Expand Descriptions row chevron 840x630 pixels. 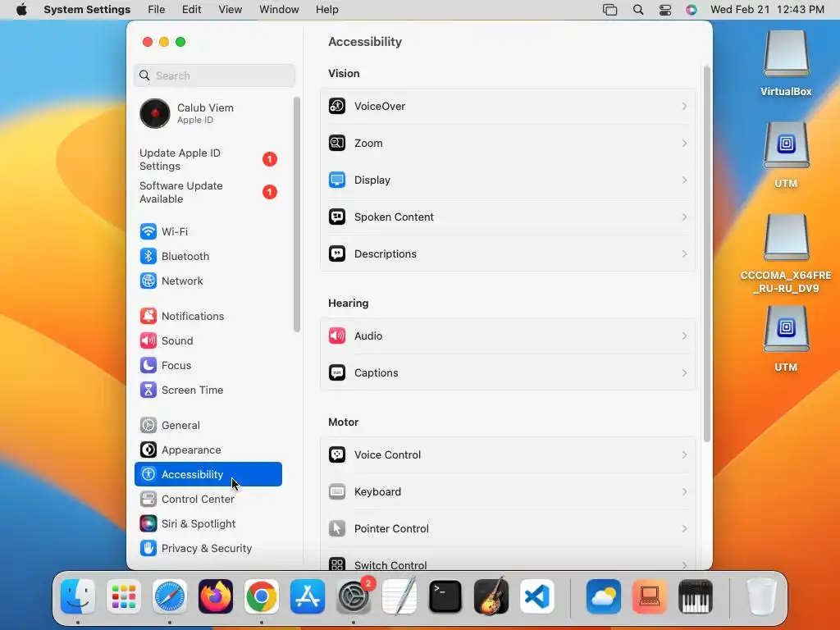[x=684, y=254]
